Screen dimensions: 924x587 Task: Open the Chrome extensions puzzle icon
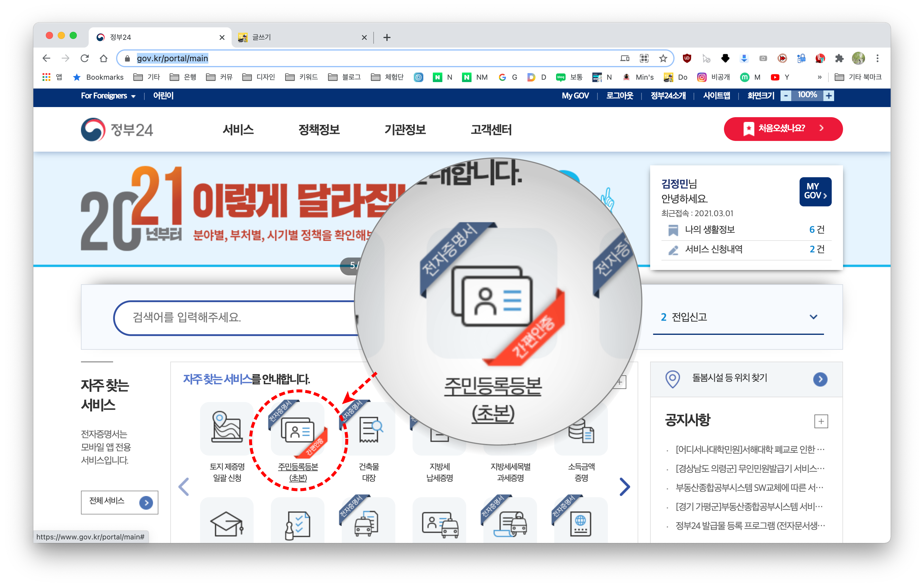click(839, 58)
